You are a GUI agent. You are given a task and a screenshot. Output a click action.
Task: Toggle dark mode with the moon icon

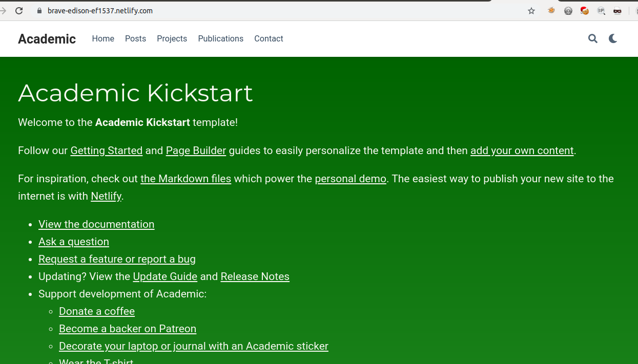coord(613,38)
